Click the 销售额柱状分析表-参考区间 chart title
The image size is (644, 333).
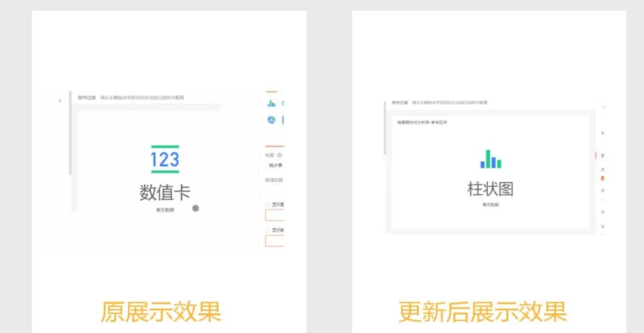tap(422, 123)
